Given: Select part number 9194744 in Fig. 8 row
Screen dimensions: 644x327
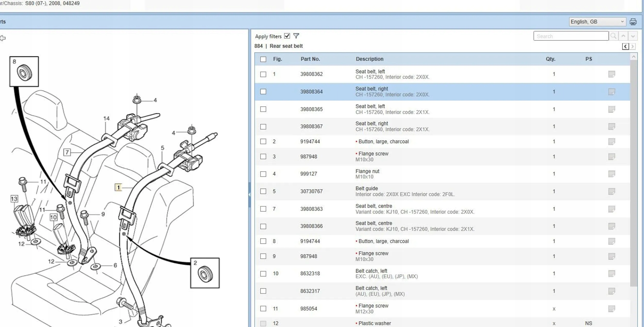Looking at the screenshot, I should point(310,241).
